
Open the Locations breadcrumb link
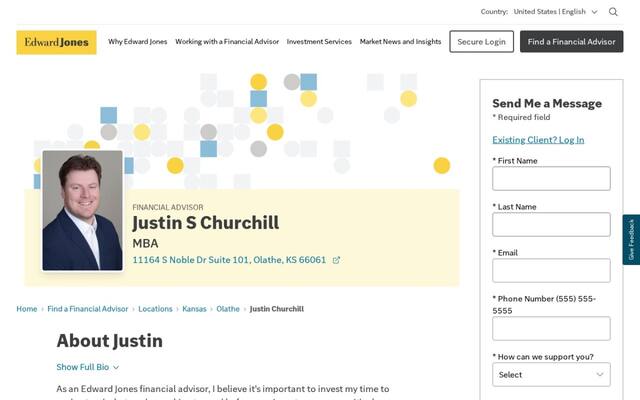[x=155, y=309]
